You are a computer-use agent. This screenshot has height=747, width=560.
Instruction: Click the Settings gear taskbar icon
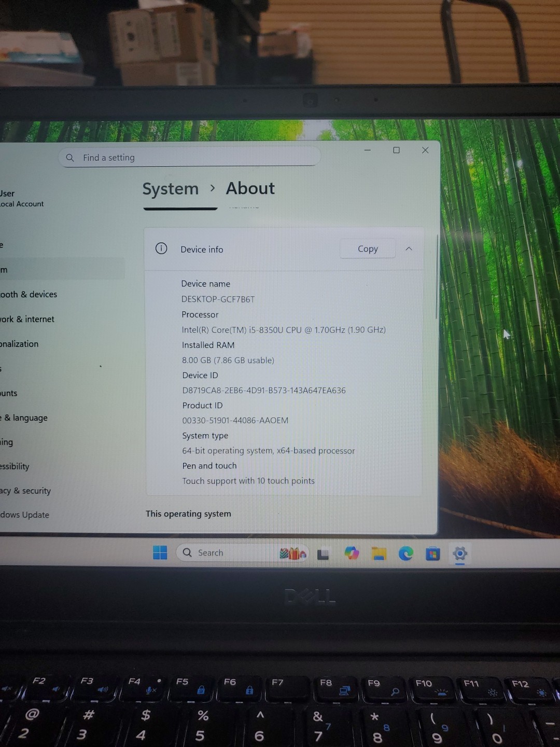pos(460,554)
